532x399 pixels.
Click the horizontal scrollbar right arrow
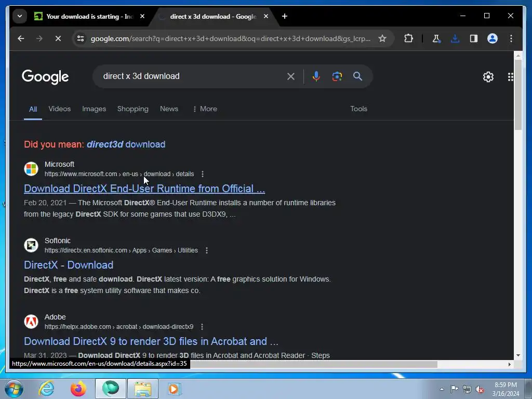[x=509, y=364]
